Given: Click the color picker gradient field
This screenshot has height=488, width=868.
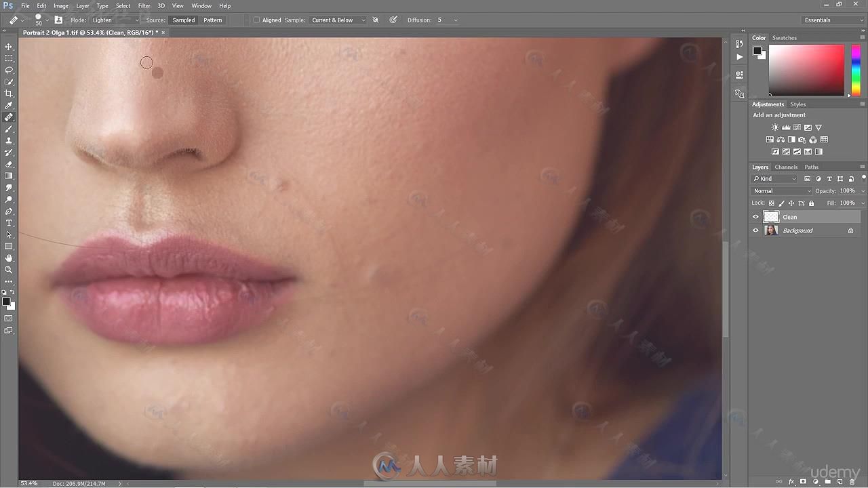Looking at the screenshot, I should click(806, 70).
